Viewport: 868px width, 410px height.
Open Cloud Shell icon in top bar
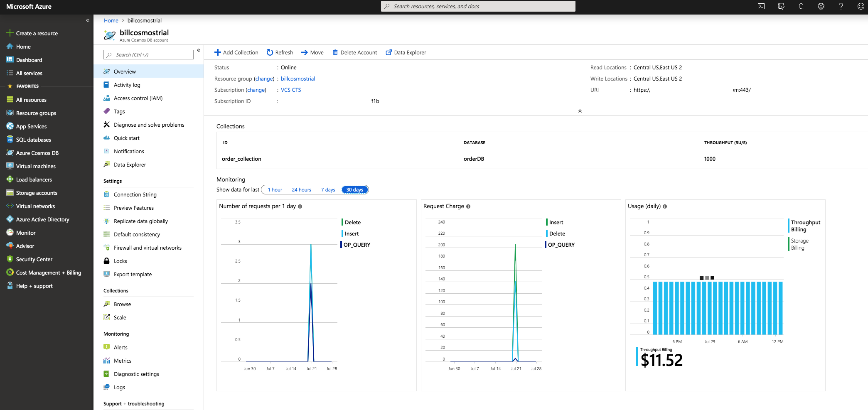[761, 6]
